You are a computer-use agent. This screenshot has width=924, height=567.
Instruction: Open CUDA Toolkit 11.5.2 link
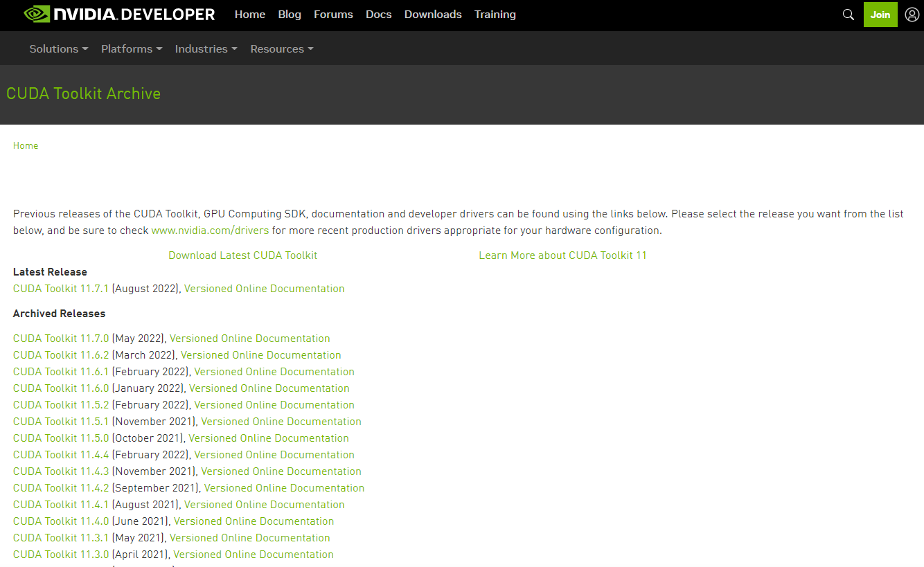[61, 405]
